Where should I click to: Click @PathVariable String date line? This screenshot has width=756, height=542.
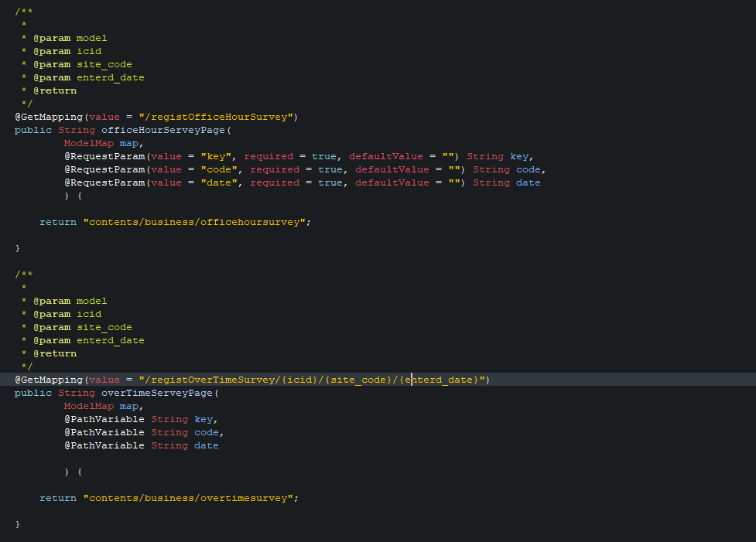click(x=142, y=445)
